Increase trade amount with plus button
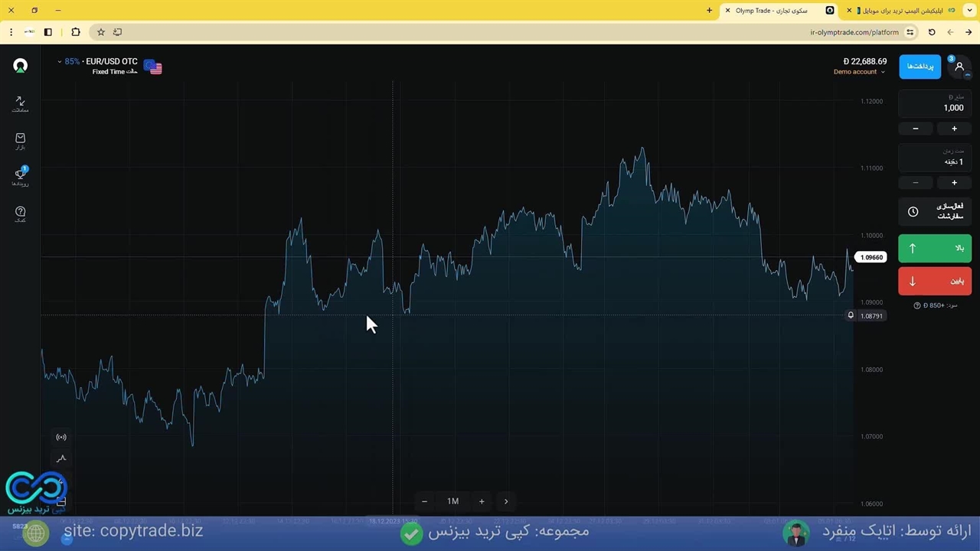 click(x=954, y=129)
